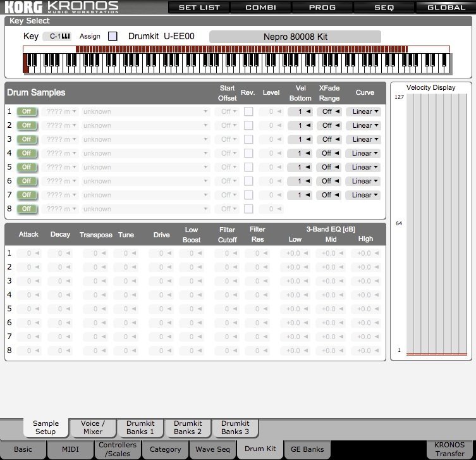Click Drive value for row 5
Viewport: 476px width, 460px height.
tap(161, 309)
